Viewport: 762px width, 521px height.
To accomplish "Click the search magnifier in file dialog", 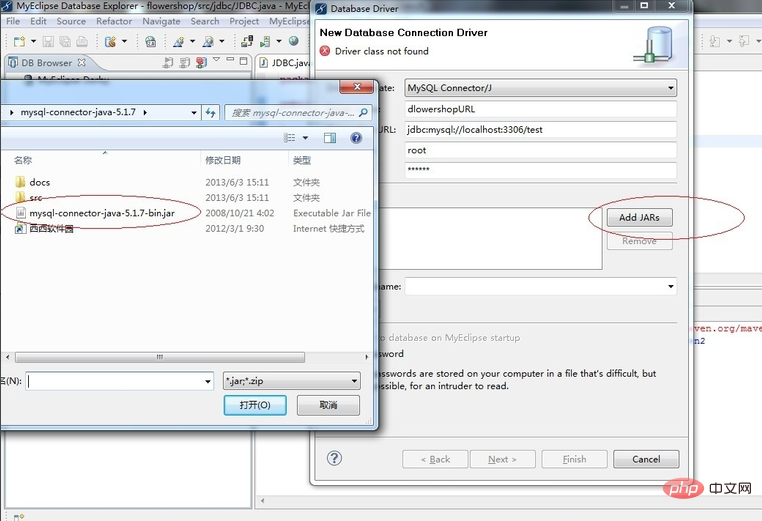I will coord(363,112).
